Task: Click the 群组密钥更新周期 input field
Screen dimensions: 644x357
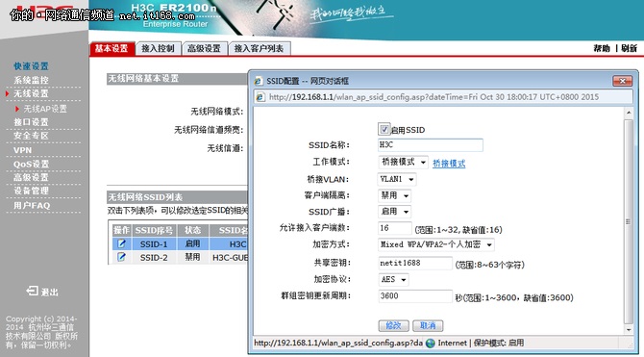Action: [415, 296]
